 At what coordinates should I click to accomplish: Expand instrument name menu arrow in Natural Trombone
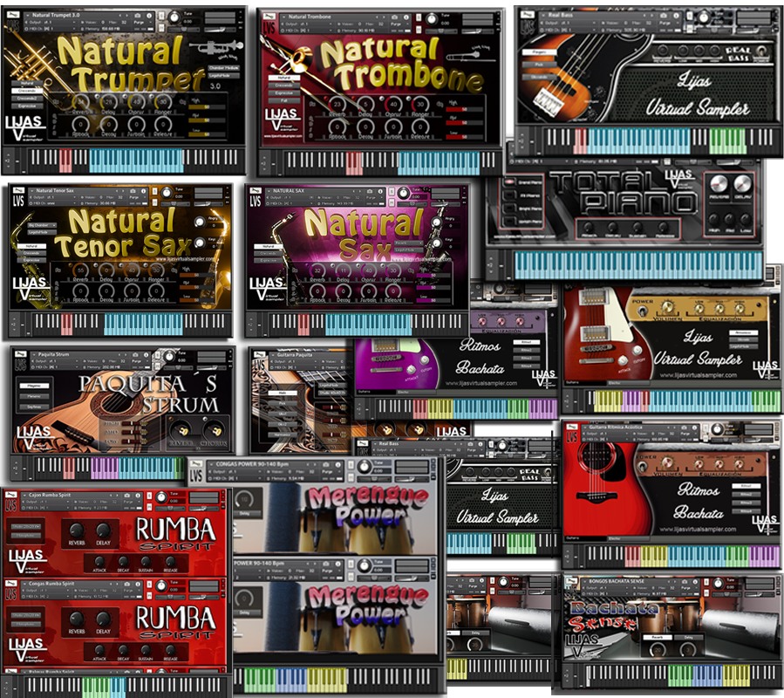tap(283, 17)
